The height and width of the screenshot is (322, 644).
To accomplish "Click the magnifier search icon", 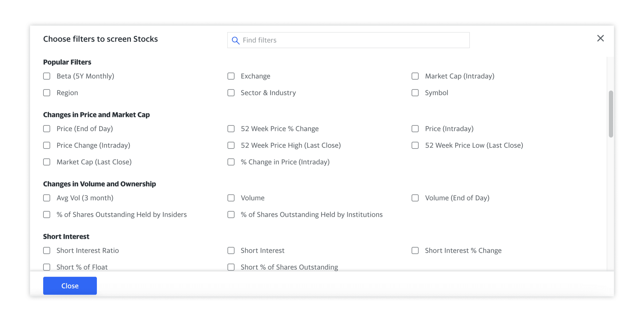I will (x=235, y=40).
